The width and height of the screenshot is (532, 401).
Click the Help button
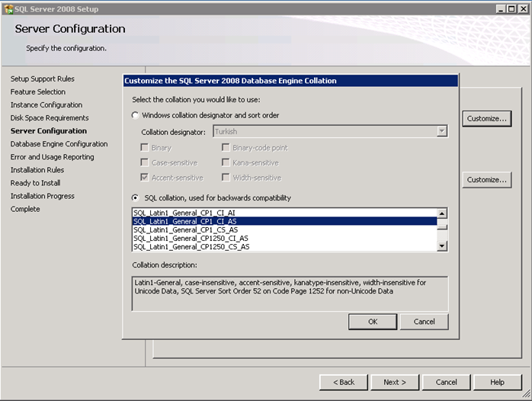click(498, 383)
